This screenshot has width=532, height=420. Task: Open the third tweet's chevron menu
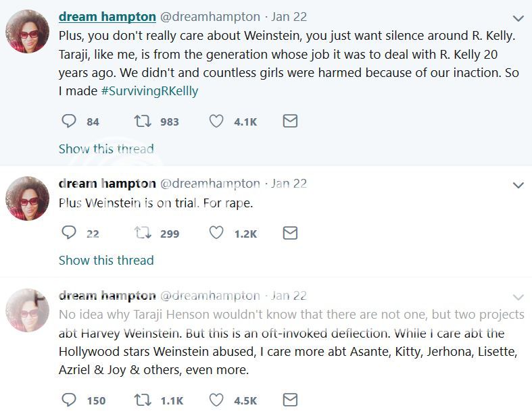pos(518,297)
